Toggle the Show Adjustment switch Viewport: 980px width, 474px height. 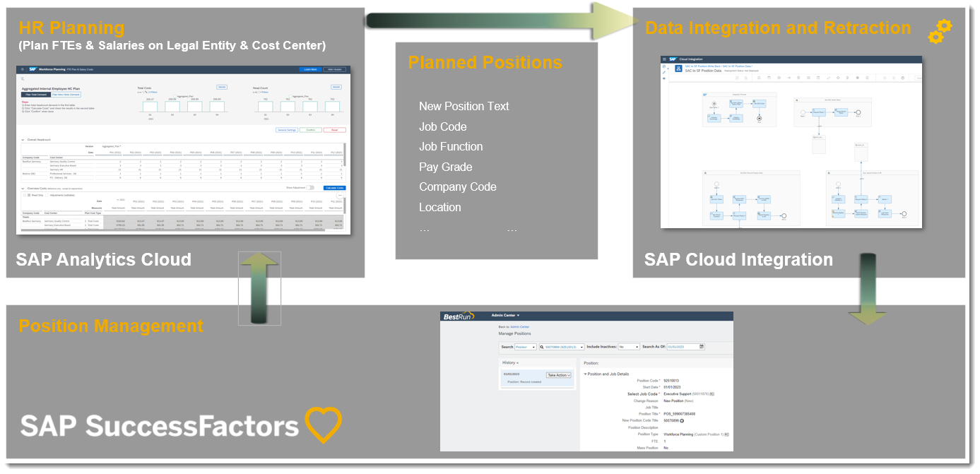click(310, 188)
